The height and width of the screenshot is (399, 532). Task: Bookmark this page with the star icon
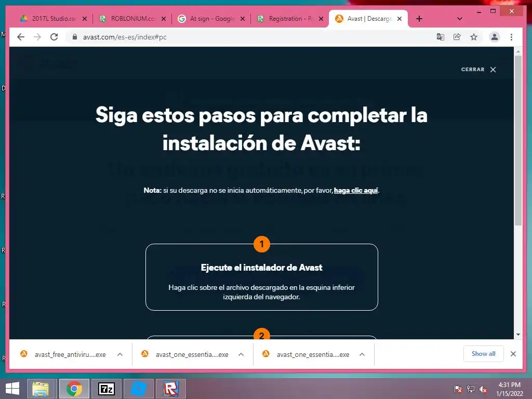[474, 37]
